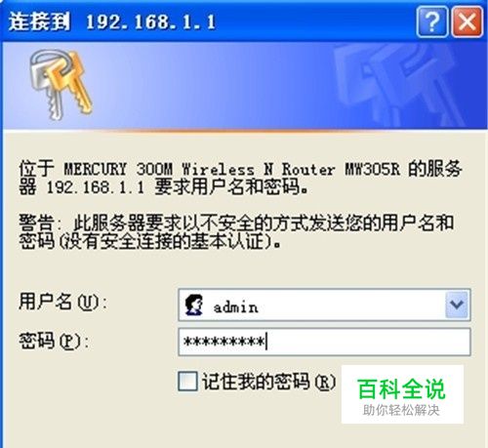Click the dialog title bar text 连接到 192.168.1.1
The image size is (488, 448).
coord(112,22)
